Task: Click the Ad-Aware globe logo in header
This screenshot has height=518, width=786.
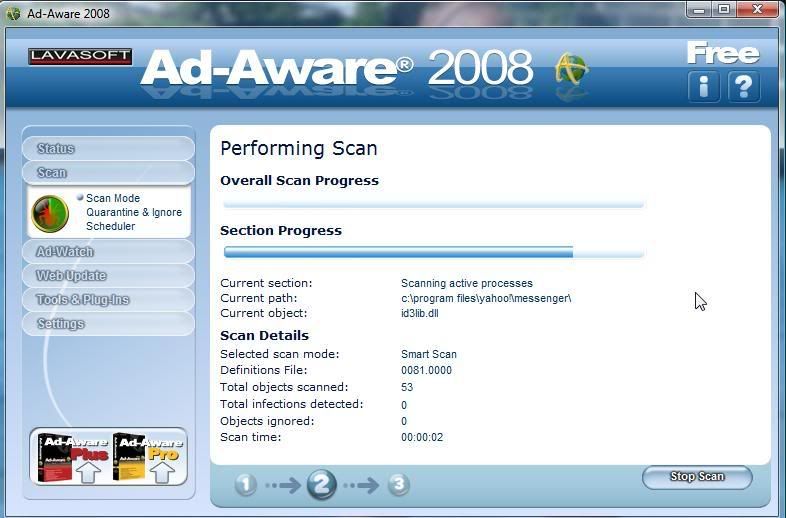Action: click(x=571, y=69)
